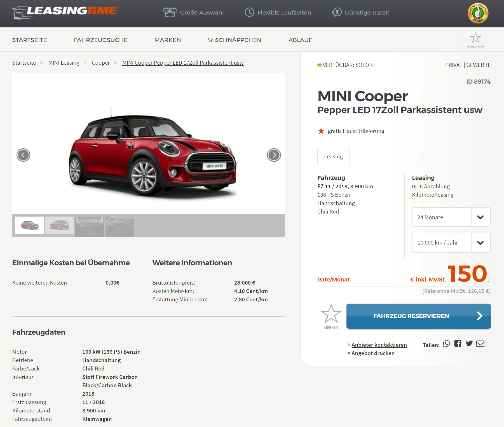504x427 pixels.
Task: Open the 24 Monate duration dropdown
Action: (x=451, y=217)
